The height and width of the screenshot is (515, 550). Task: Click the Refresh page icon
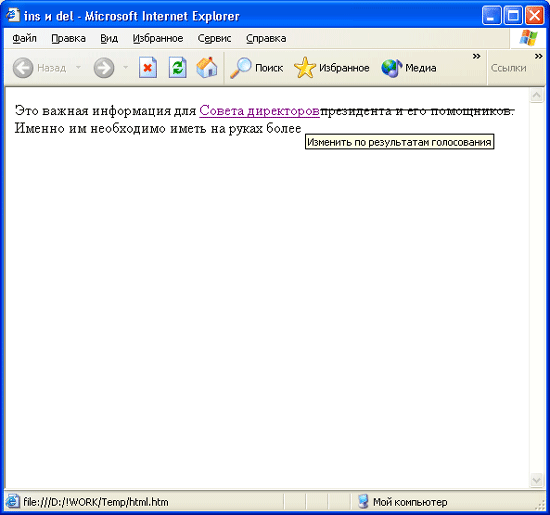pyautogui.click(x=177, y=67)
